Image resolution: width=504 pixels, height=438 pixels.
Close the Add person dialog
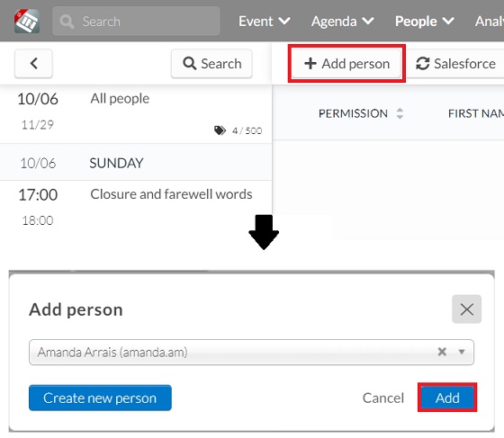pos(466,309)
